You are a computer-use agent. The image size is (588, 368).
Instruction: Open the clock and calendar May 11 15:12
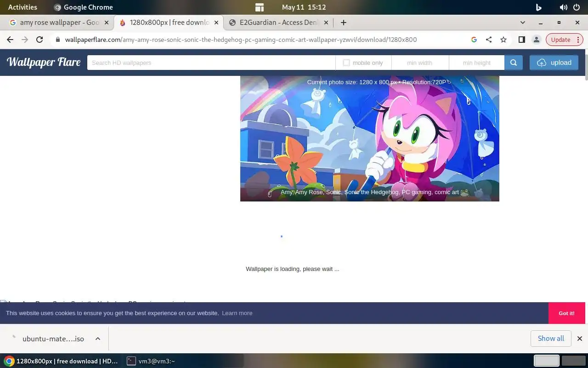[x=304, y=7]
